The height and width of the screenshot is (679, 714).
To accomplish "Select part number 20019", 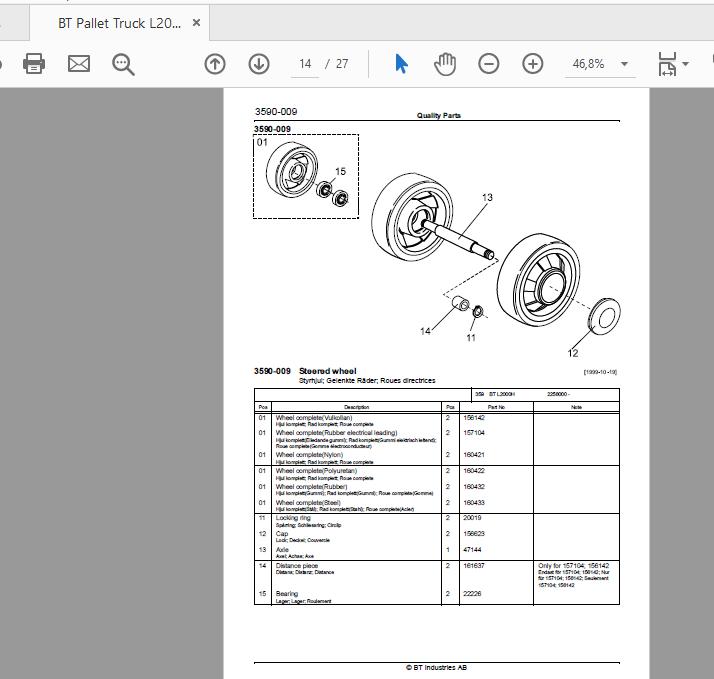I will tap(472, 517).
